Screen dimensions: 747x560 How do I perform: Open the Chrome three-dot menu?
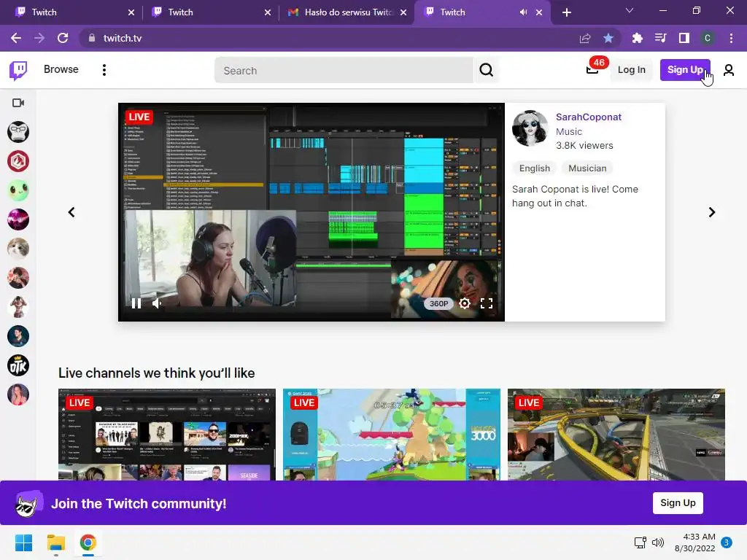click(x=731, y=38)
